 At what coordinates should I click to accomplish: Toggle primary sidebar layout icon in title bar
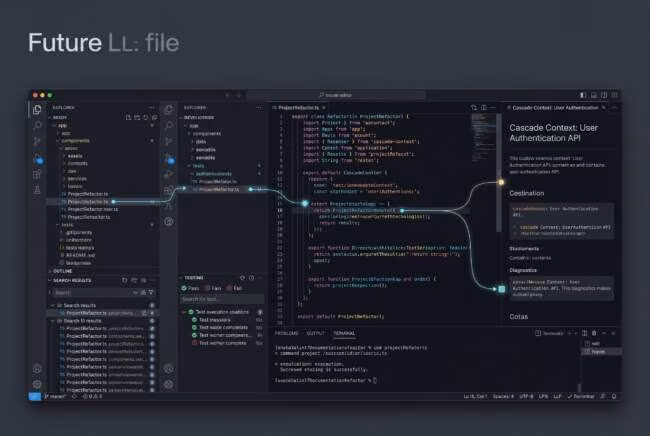pyautogui.click(x=583, y=95)
